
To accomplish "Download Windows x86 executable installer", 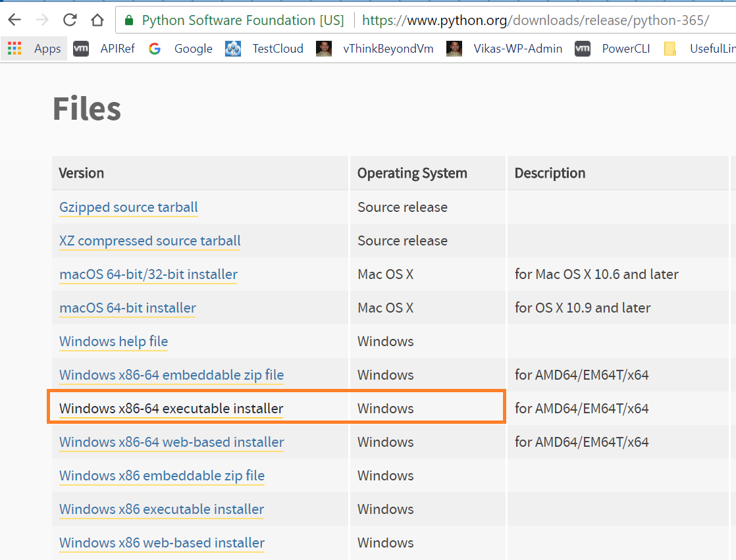I will 161,509.
